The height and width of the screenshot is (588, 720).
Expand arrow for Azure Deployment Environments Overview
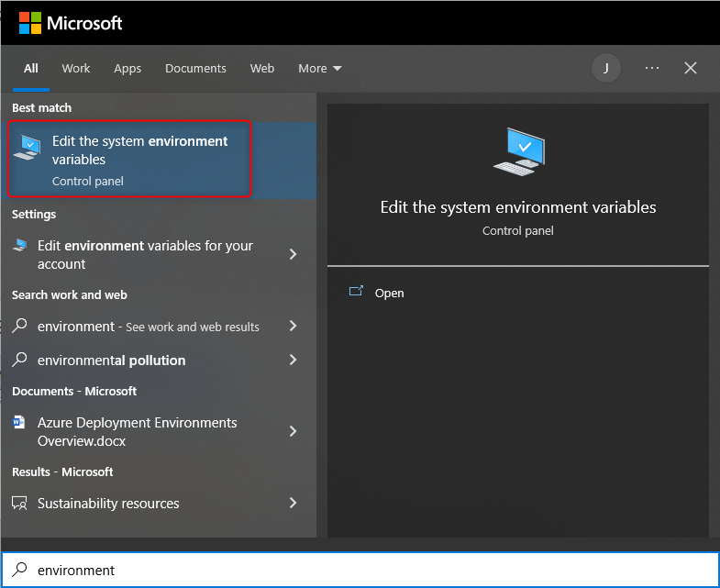coord(293,431)
